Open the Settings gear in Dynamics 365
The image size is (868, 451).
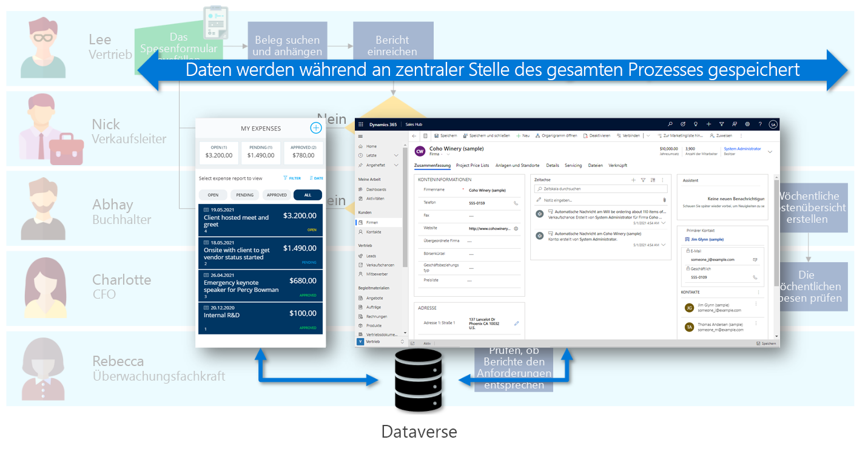coord(747,124)
